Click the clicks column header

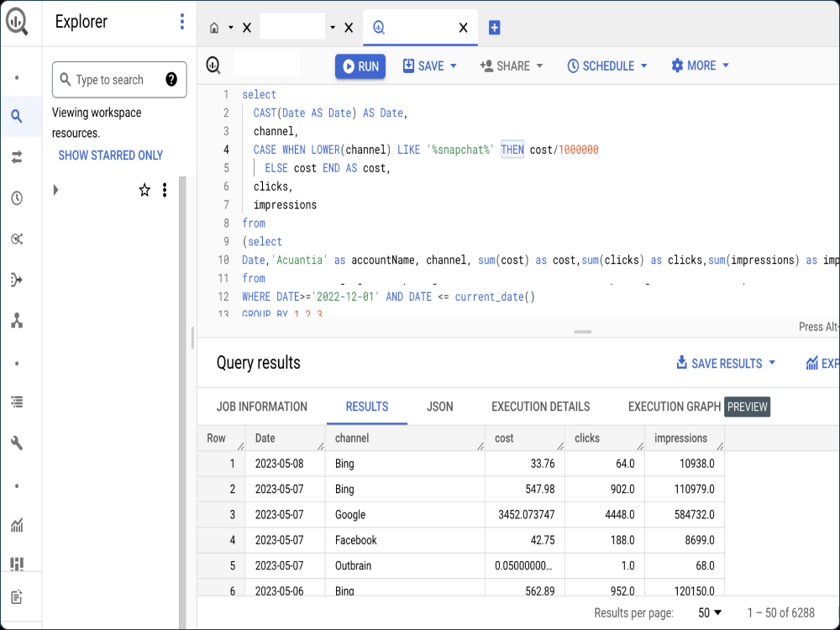(605, 438)
